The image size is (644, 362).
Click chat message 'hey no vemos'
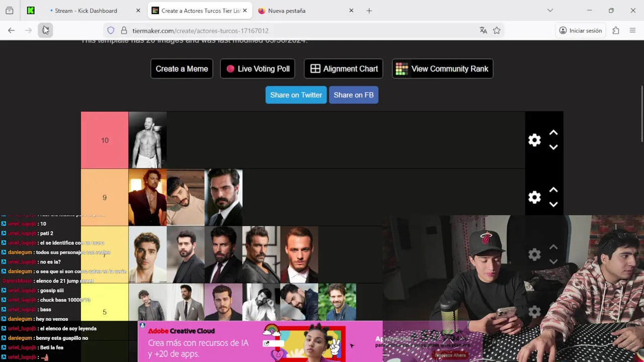coord(52,319)
